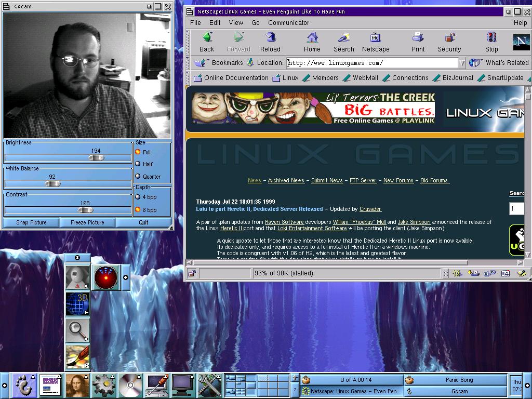This screenshot has height=399, width=532.
Task: Open the 3D globe launcher
Action: coord(77,303)
